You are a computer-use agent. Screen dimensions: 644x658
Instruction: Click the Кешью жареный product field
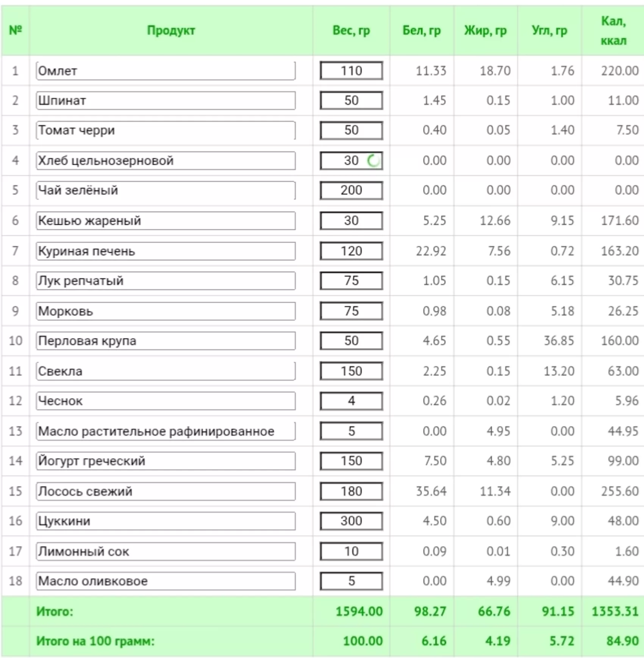(x=166, y=221)
